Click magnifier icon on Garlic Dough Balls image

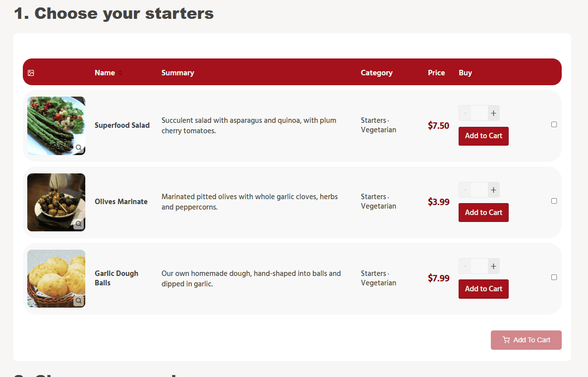pyautogui.click(x=78, y=300)
